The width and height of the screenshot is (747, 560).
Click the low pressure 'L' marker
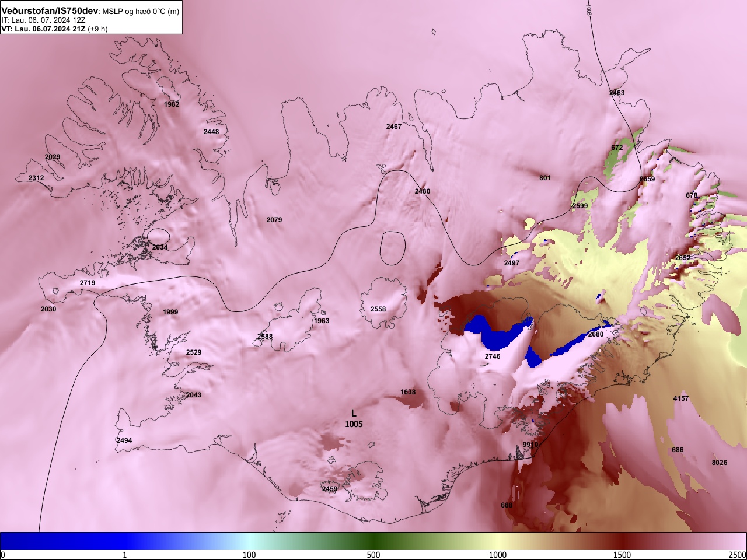tap(354, 413)
